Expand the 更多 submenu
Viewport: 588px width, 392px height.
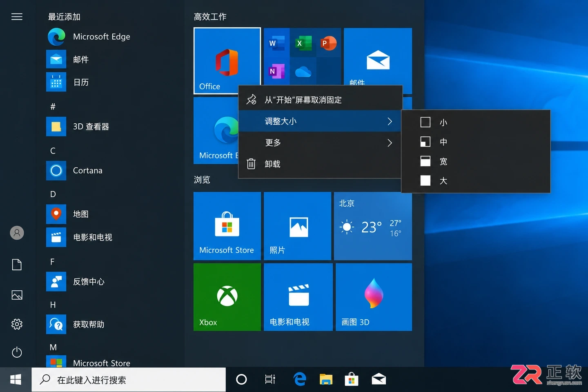[x=320, y=143]
